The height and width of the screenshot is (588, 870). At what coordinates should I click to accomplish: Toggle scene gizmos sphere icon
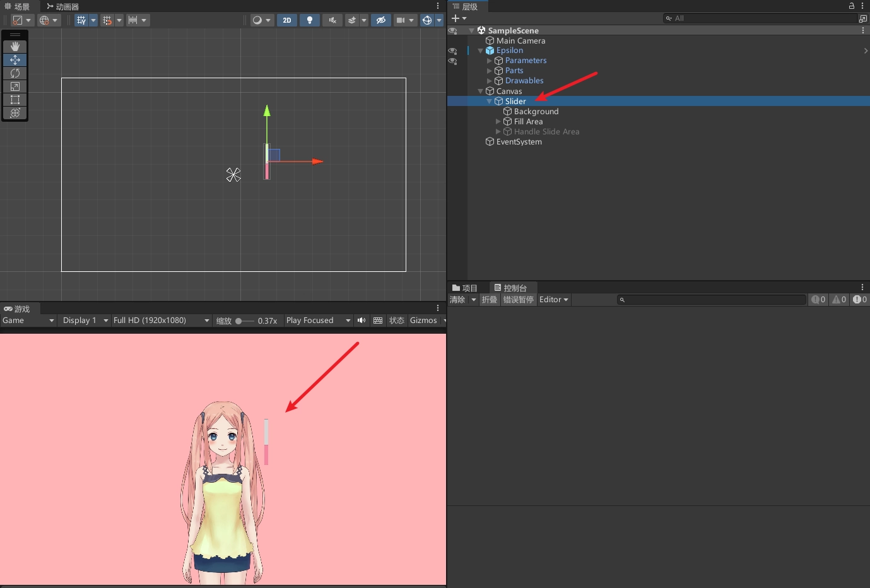point(427,20)
